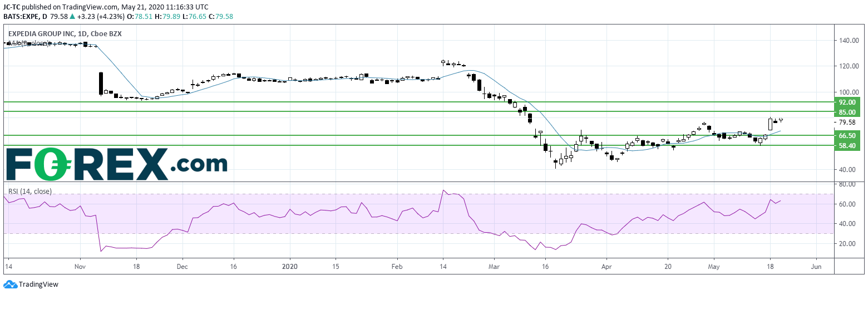Screen dimensions: 868x309
Task: Click the 140.00 price axis label
Action: [849, 40]
